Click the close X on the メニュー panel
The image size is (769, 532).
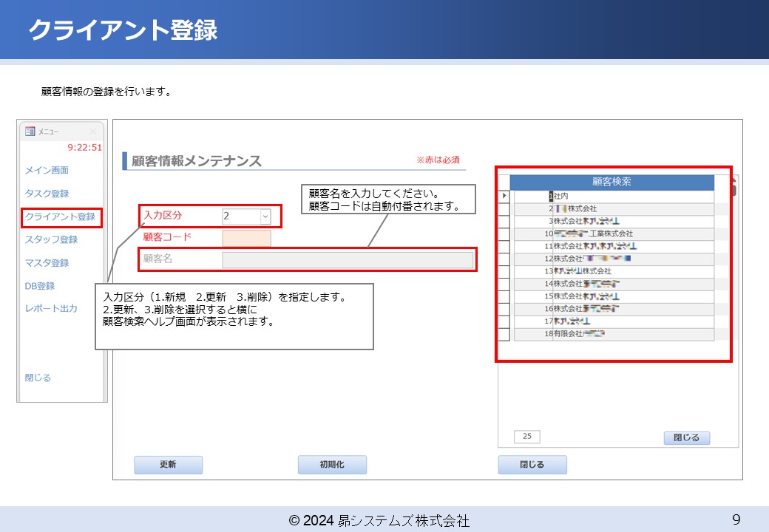pos(94,130)
